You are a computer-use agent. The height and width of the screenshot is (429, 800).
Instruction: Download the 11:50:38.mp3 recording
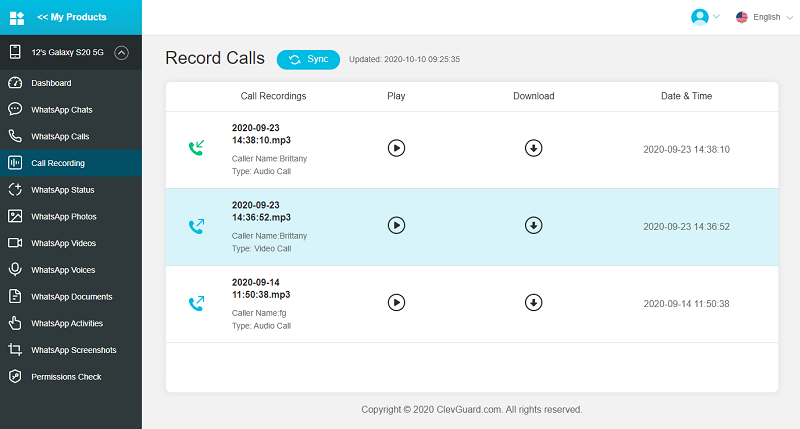point(534,302)
